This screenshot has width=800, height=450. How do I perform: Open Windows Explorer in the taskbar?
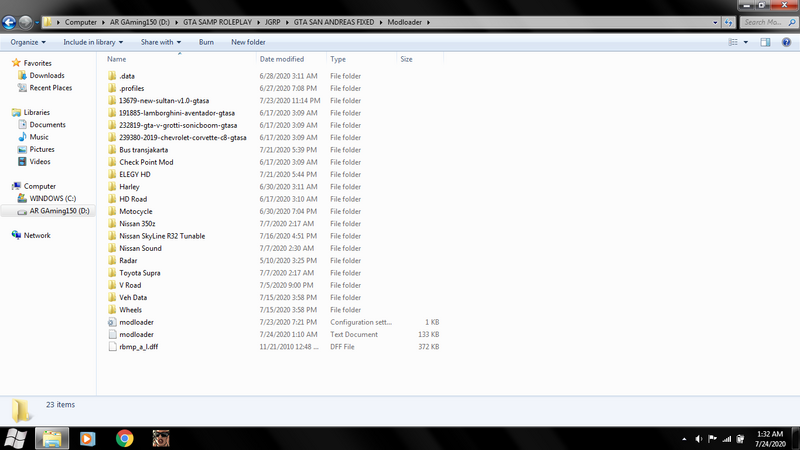tap(52, 439)
